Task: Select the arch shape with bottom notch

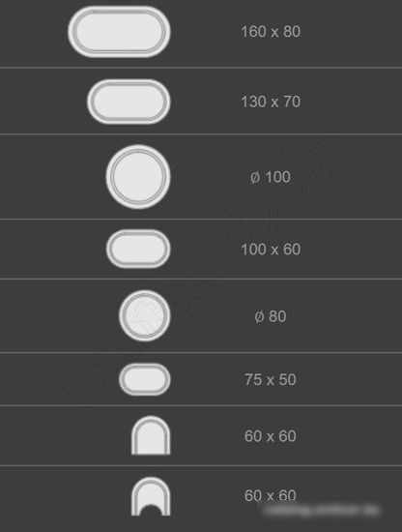Action: coord(151,496)
